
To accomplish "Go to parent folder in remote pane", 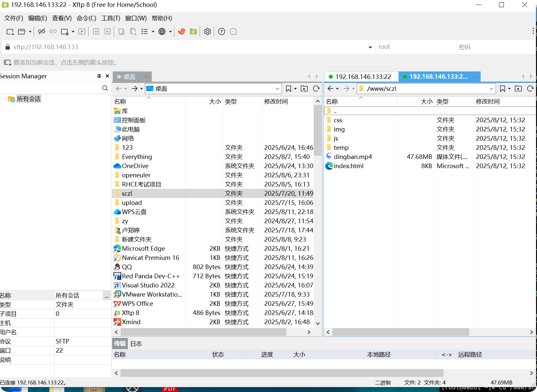I will click(518, 88).
